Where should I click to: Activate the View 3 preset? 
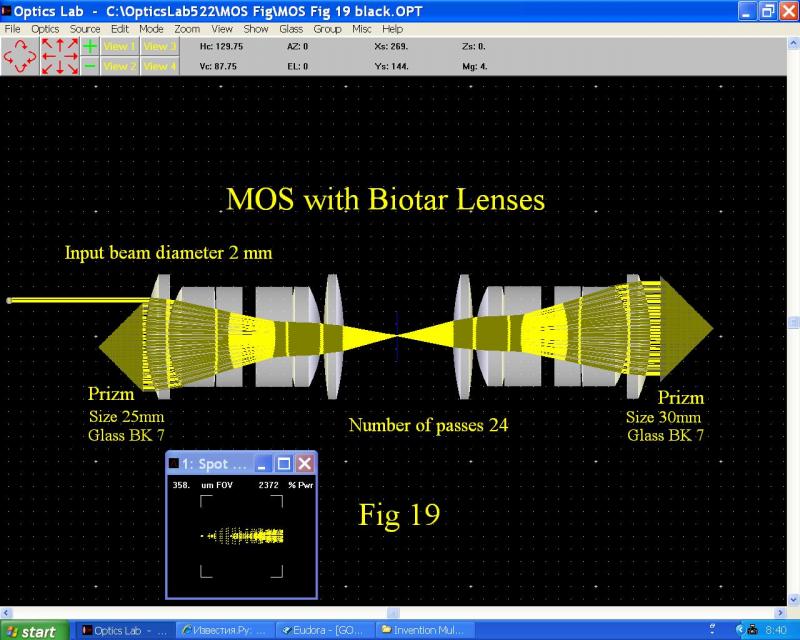coord(159,46)
